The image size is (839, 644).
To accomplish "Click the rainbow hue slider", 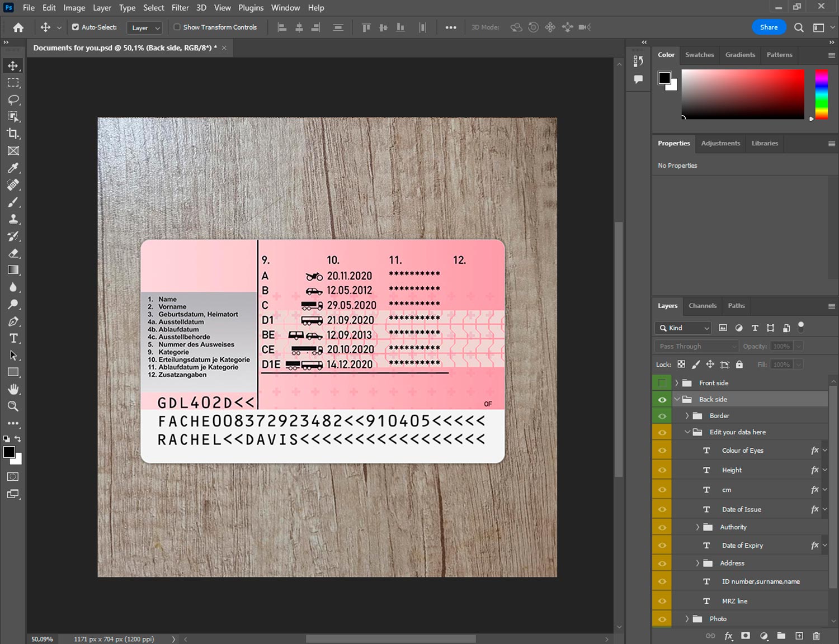I will pyautogui.click(x=821, y=94).
